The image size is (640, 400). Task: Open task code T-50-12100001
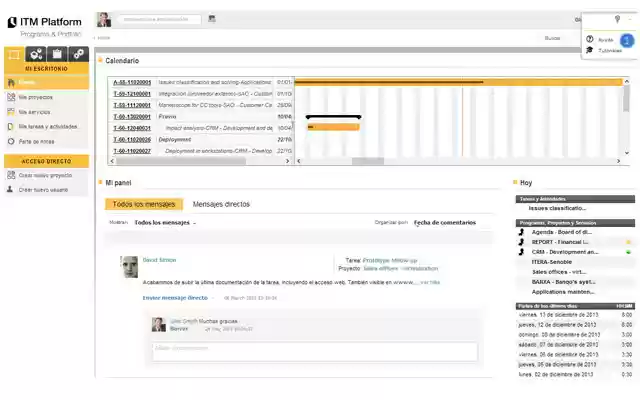coord(132,94)
